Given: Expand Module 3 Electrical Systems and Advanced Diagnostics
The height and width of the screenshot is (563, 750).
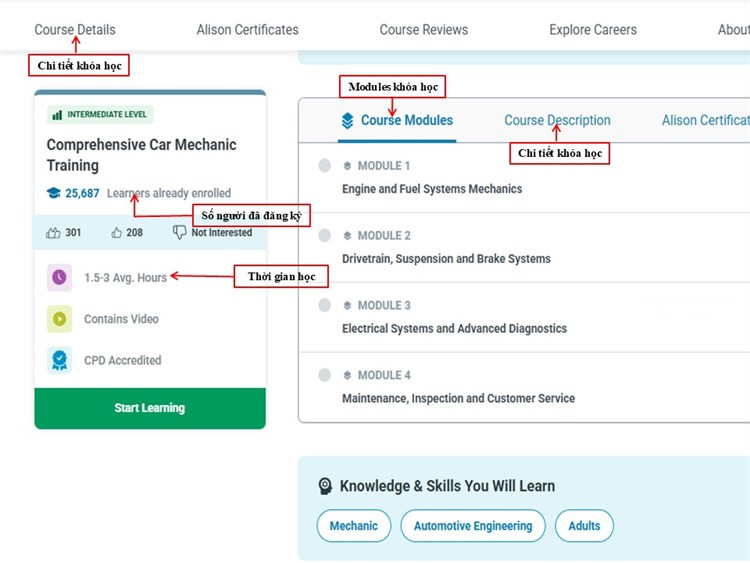Looking at the screenshot, I should [x=454, y=328].
